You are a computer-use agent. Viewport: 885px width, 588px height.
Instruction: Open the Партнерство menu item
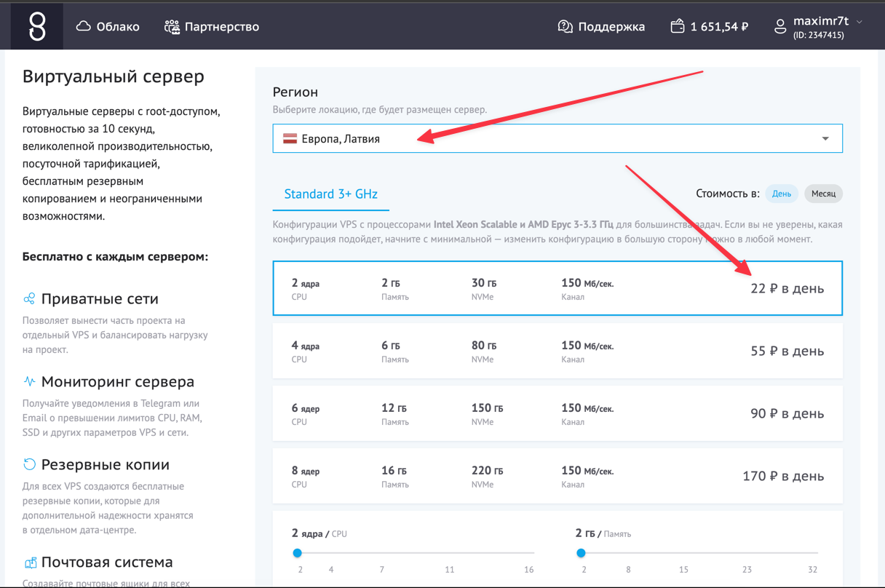(x=221, y=27)
